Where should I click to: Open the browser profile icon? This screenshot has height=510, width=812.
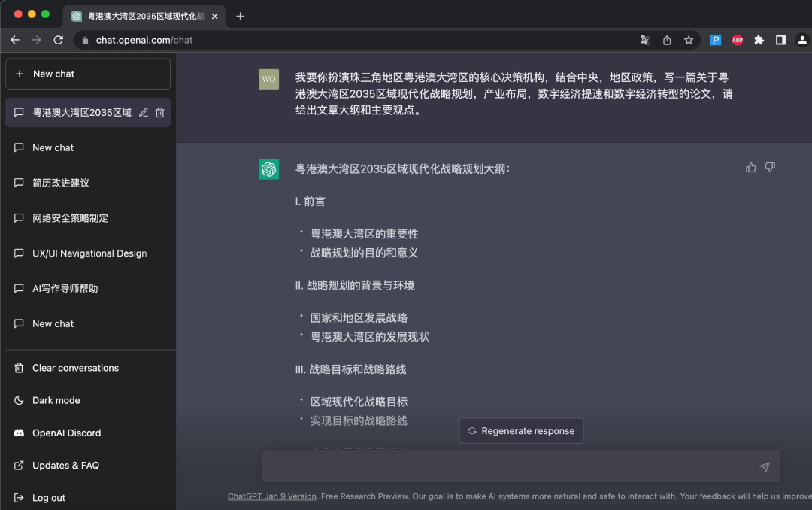coord(802,40)
